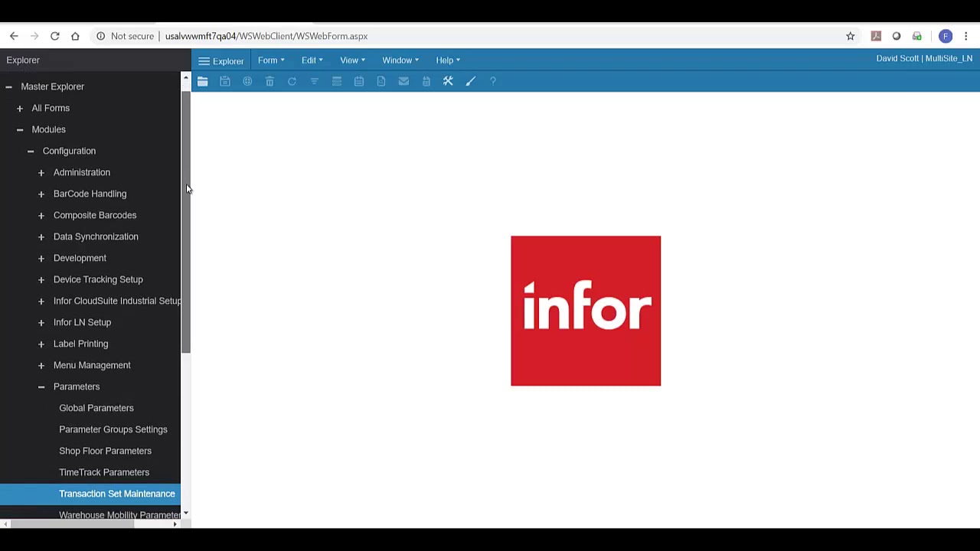This screenshot has height=551, width=980.
Task: Collapse the Master Explorer node
Action: [9, 87]
